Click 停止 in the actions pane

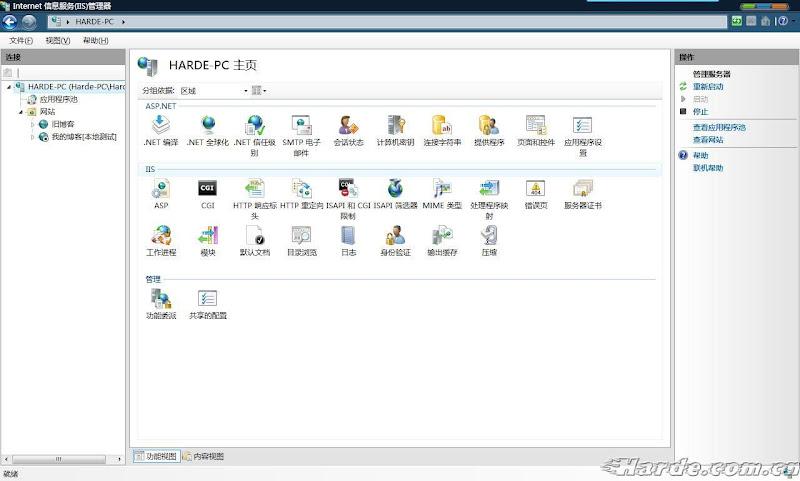coord(700,112)
